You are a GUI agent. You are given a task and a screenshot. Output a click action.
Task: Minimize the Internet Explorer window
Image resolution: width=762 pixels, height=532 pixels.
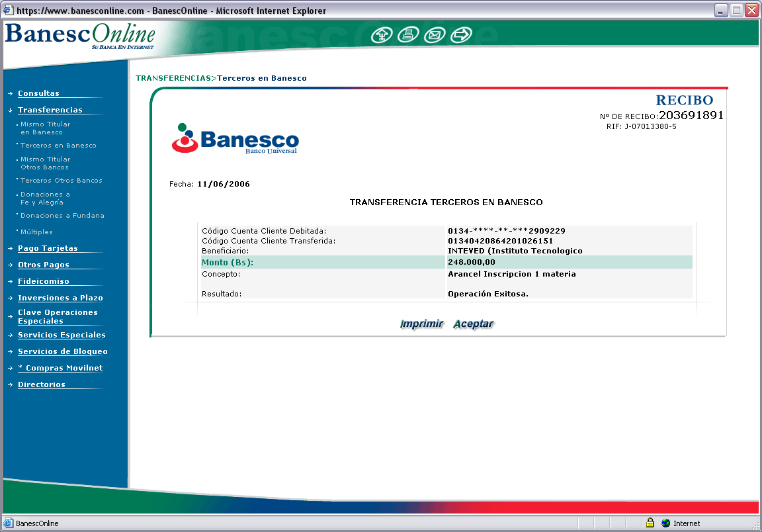721,10
